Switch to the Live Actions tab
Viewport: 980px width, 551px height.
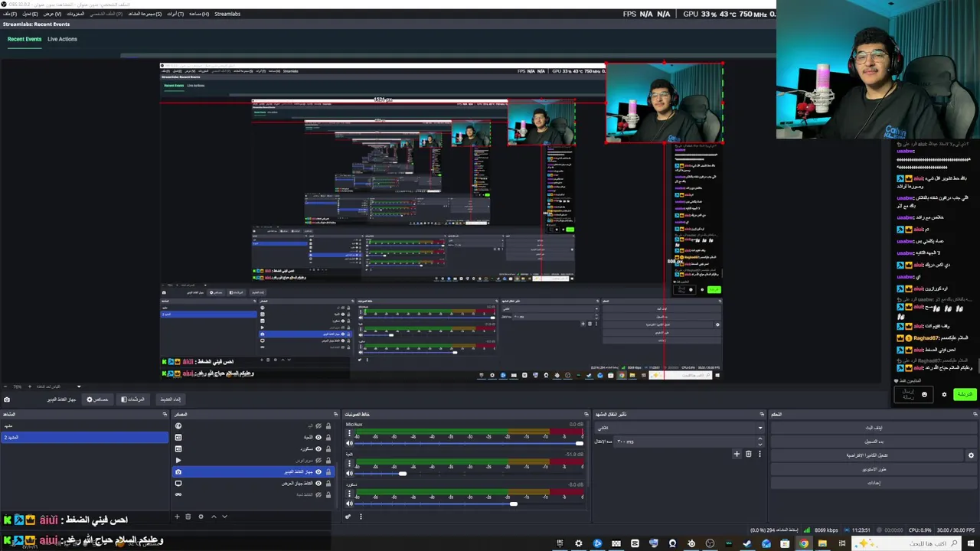coord(62,39)
